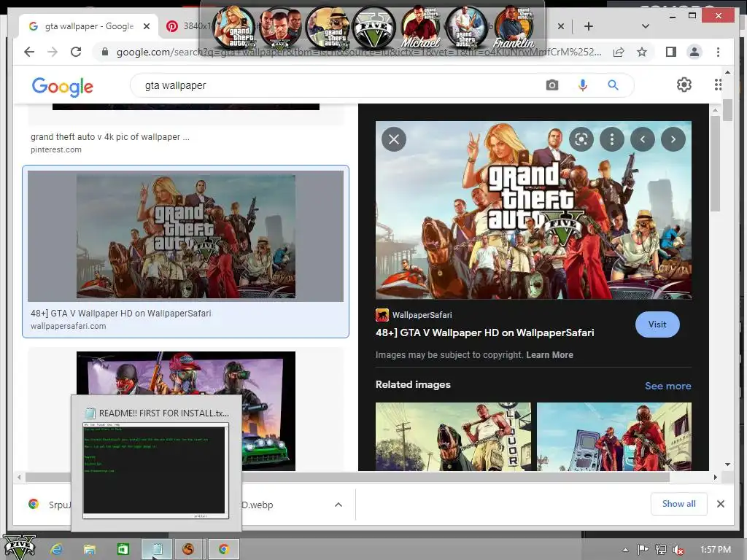Click the Google logo
Screen dimensions: 747x560
tap(63, 86)
